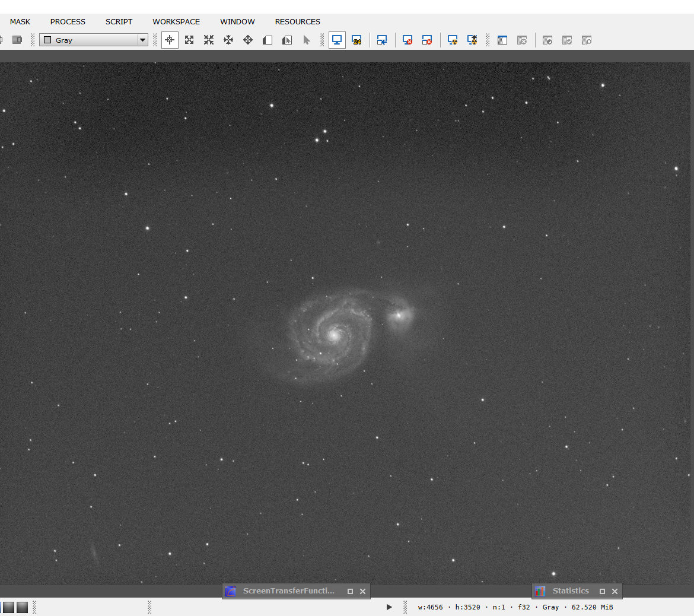Click first gray square in status bar

(8, 607)
